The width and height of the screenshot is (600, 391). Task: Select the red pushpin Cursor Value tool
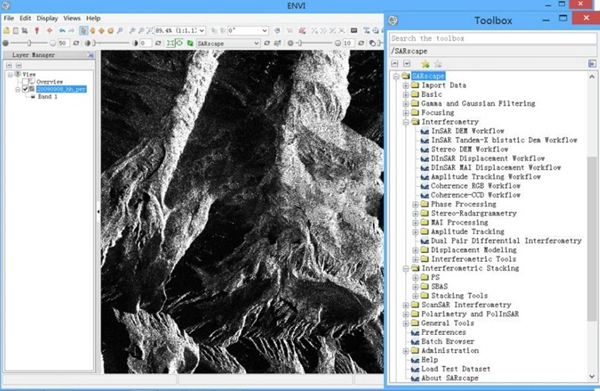click(37, 31)
